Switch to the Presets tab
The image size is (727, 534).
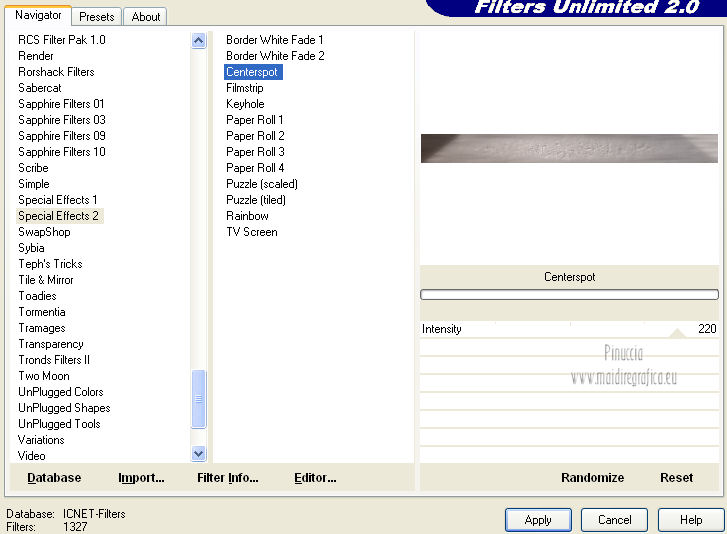(96, 17)
